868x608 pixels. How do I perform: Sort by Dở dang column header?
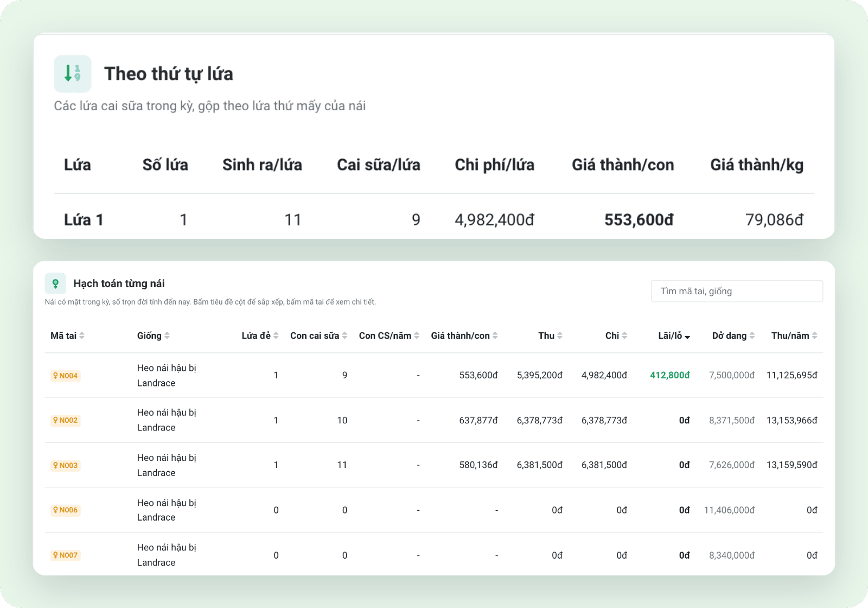(x=733, y=335)
